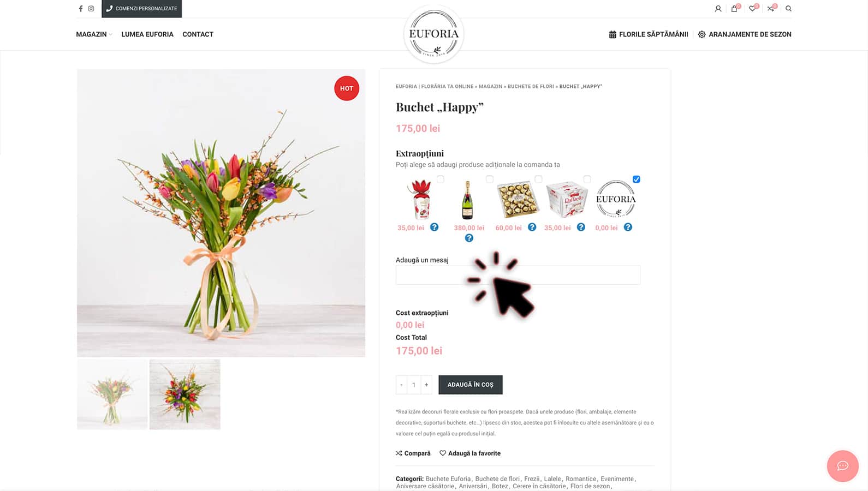868x491 pixels.
Task: Expand the Magazin menu dropdown
Action: (x=94, y=34)
